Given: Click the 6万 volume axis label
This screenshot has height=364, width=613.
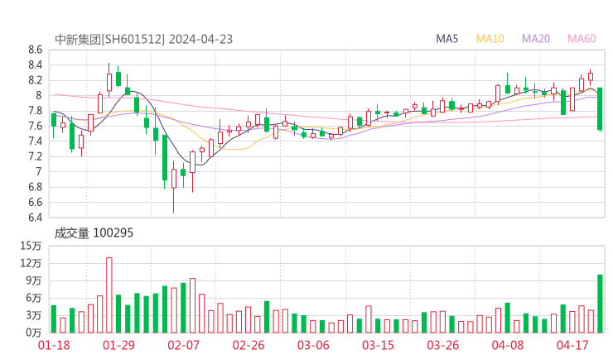Looking at the screenshot, I should 34,298.
